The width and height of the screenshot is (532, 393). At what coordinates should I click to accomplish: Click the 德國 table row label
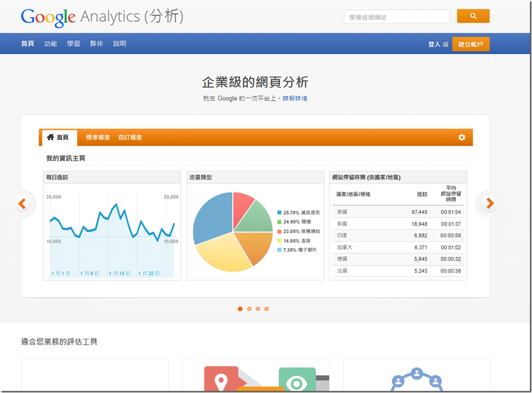pos(342,259)
